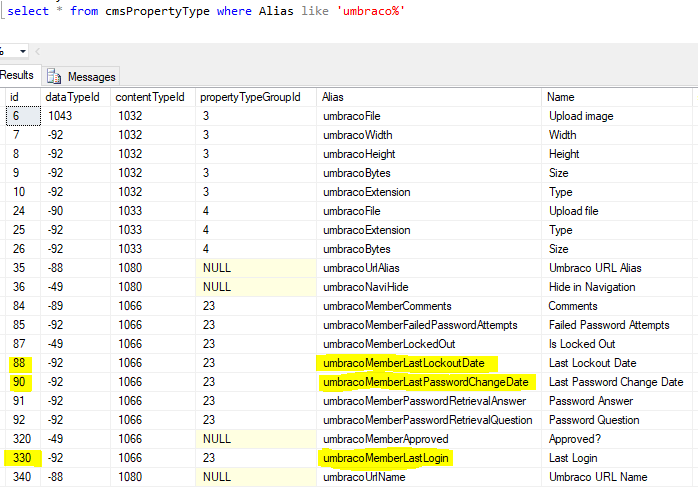
Task: Select the umbracoWidth alias cell
Action: pos(429,135)
